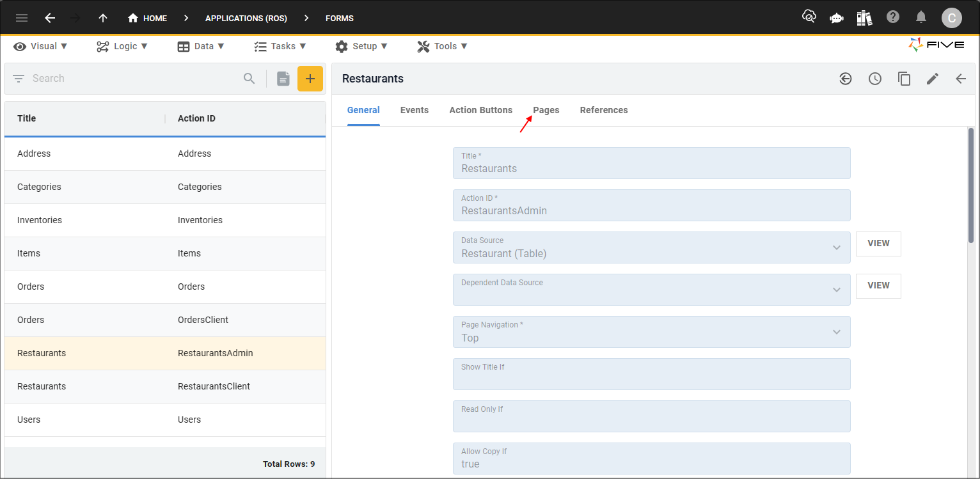Select the Categories form row

[165, 187]
